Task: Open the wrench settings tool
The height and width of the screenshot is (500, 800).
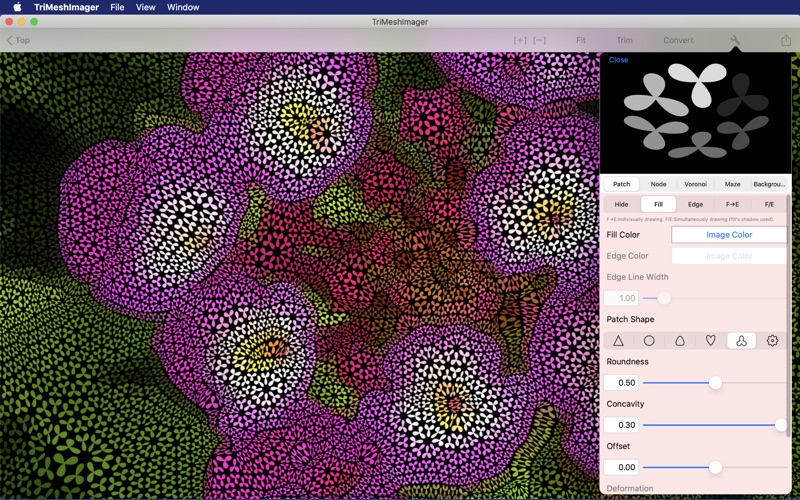Action: point(735,40)
